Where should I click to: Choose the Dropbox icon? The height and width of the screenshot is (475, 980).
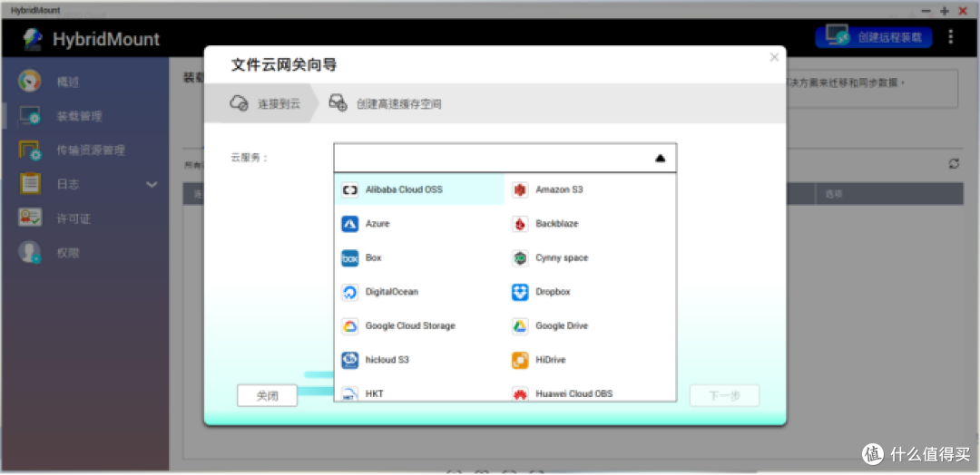pyautogui.click(x=520, y=292)
